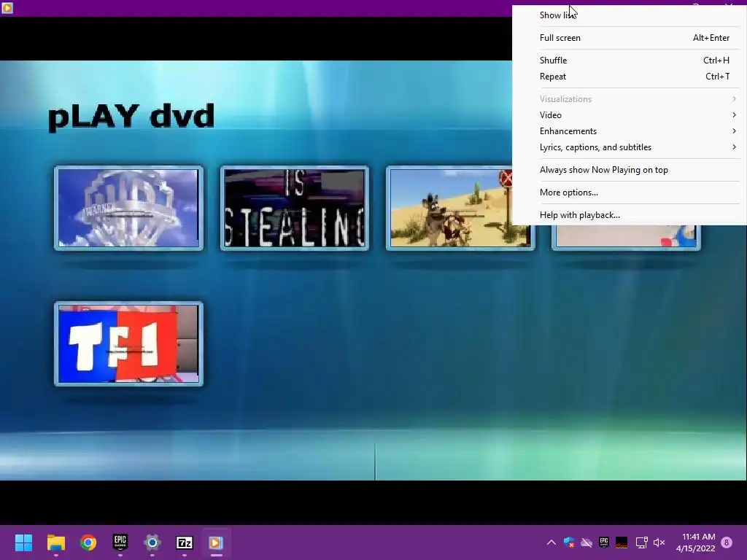Screen dimensions: 747x560
Task: Open the Windows Start menu
Action: (23, 542)
